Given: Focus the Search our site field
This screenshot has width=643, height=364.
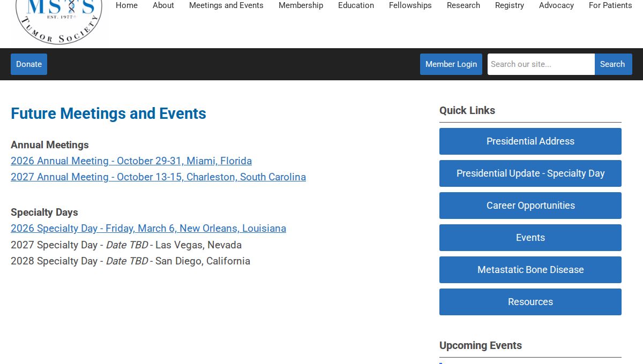Looking at the screenshot, I should 541,64.
